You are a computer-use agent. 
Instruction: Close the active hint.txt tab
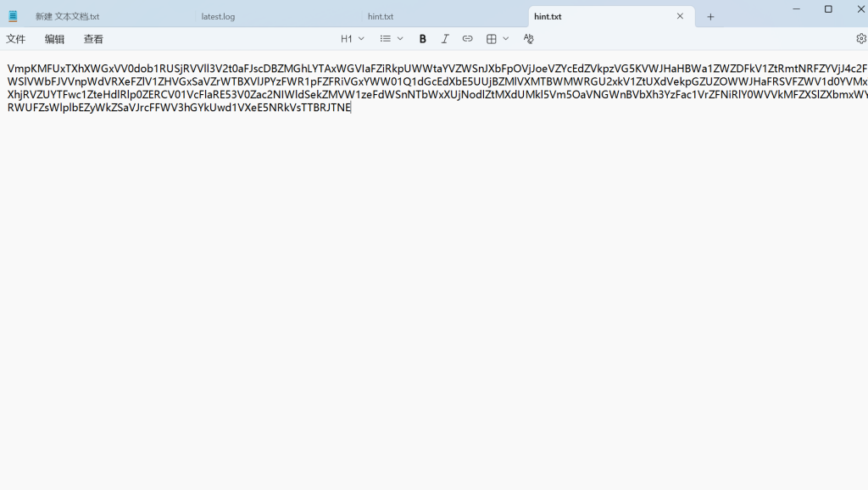(680, 16)
